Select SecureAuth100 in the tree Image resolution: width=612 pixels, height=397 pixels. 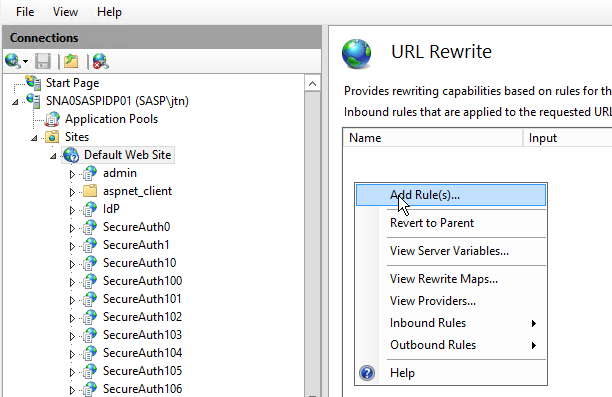142,281
